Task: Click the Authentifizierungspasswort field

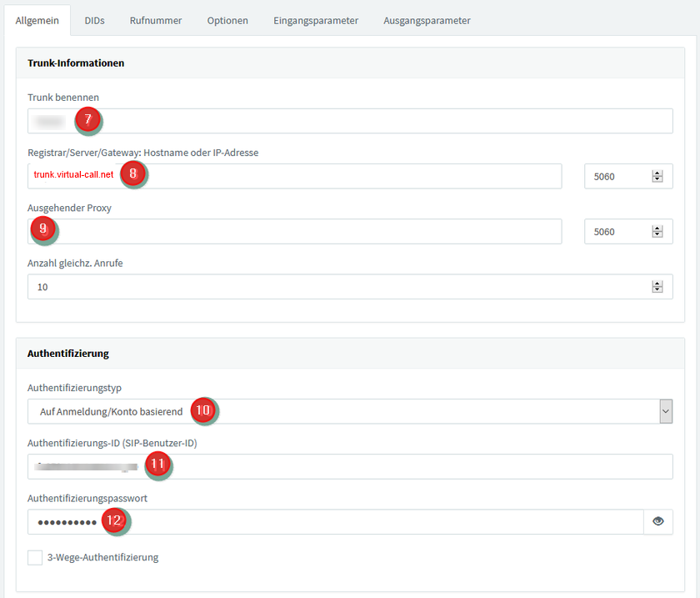Action: tap(335, 521)
